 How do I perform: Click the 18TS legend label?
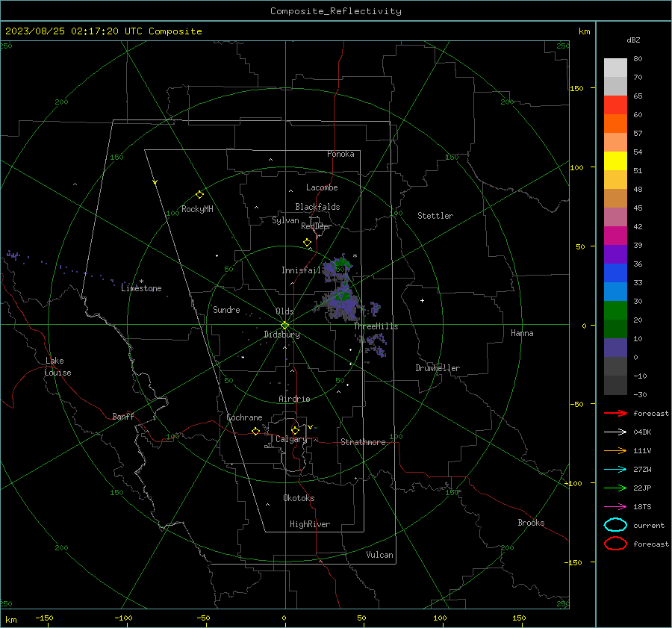tap(642, 507)
